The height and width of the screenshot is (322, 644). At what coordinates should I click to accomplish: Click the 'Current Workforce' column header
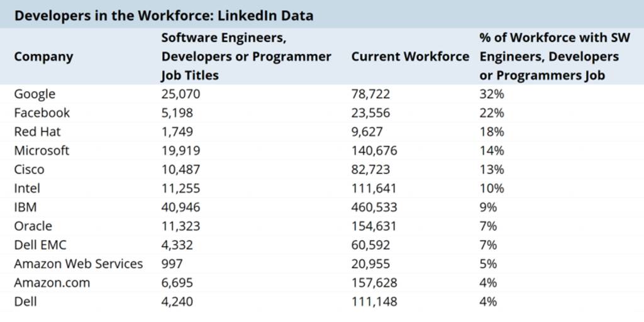410,57
